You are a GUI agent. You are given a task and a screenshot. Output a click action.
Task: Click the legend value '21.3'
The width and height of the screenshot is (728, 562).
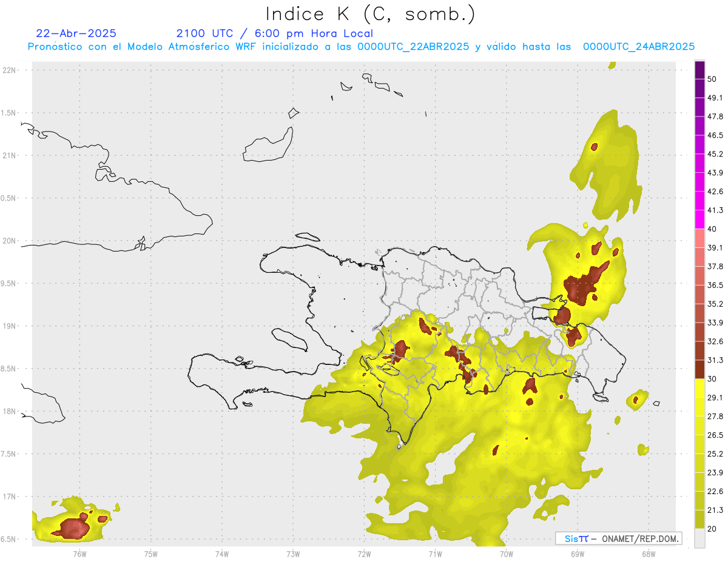tap(715, 510)
